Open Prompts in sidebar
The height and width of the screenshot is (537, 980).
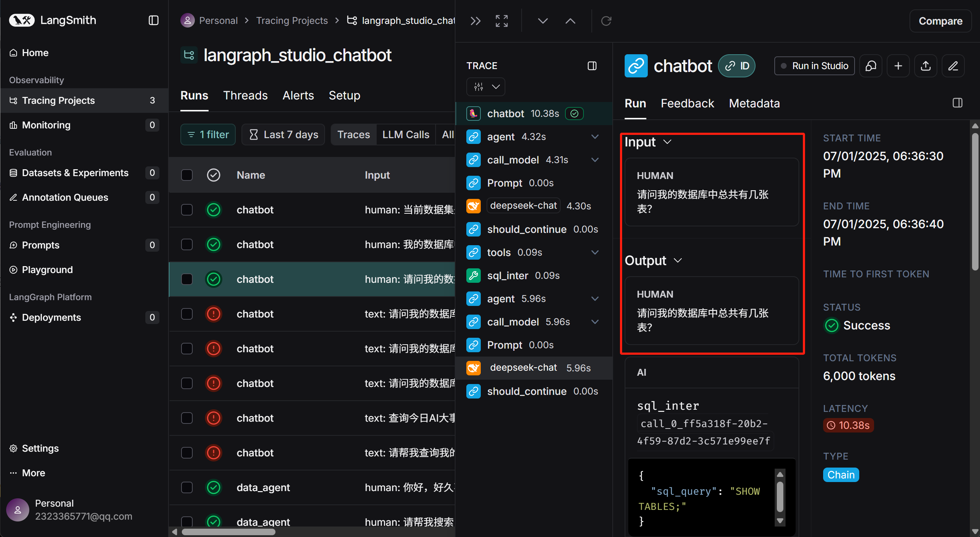point(84,245)
